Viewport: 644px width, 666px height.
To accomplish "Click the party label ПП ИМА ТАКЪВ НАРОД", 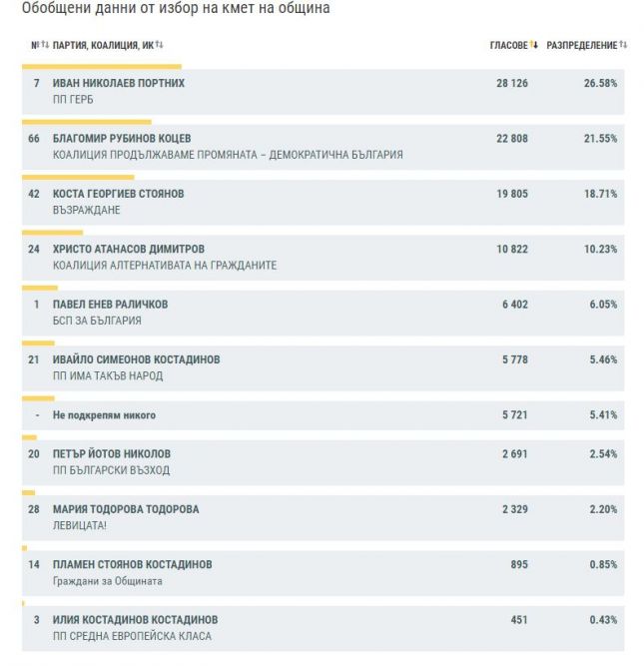I will click(x=107, y=376).
